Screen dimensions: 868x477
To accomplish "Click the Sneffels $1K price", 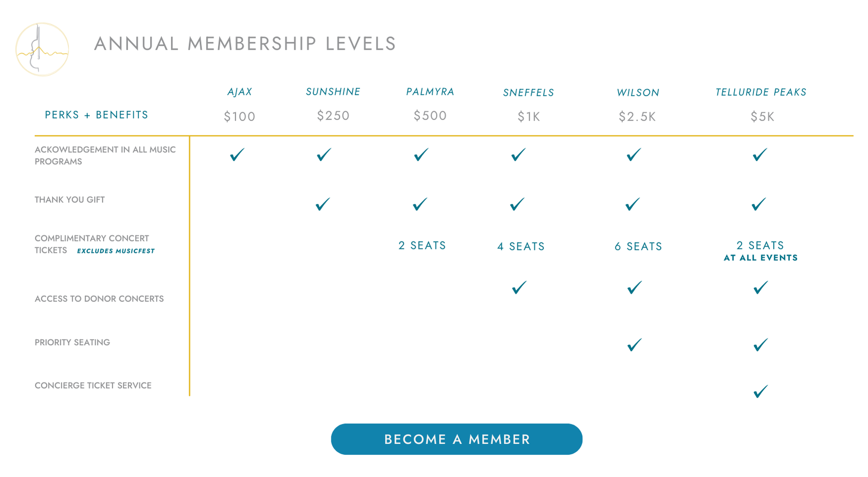I will tap(529, 117).
